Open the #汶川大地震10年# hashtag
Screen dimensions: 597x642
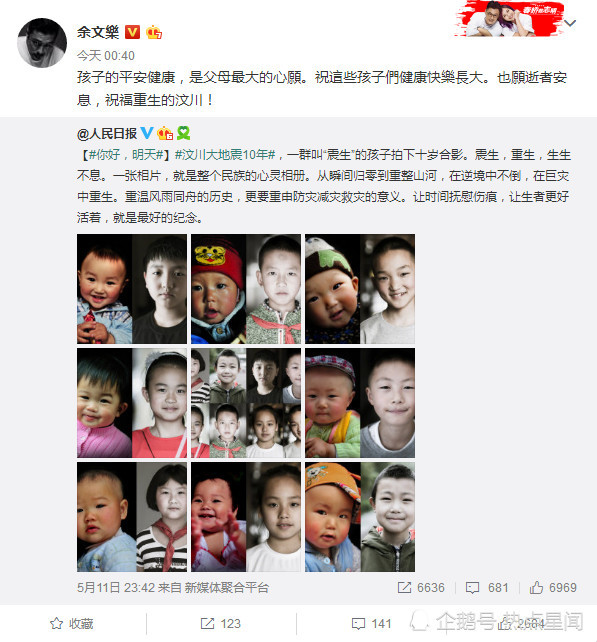click(225, 155)
